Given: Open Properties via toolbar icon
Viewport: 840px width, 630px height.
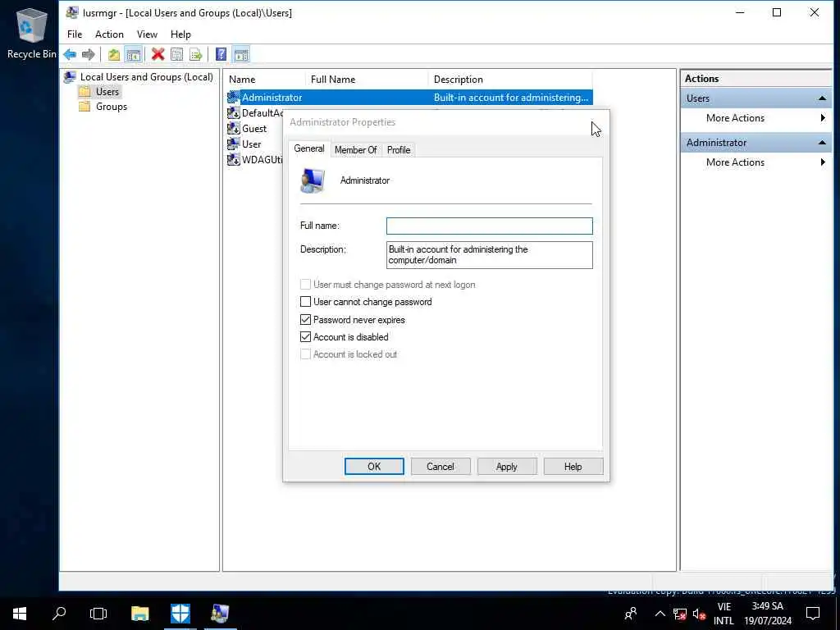Looking at the screenshot, I should [x=176, y=54].
